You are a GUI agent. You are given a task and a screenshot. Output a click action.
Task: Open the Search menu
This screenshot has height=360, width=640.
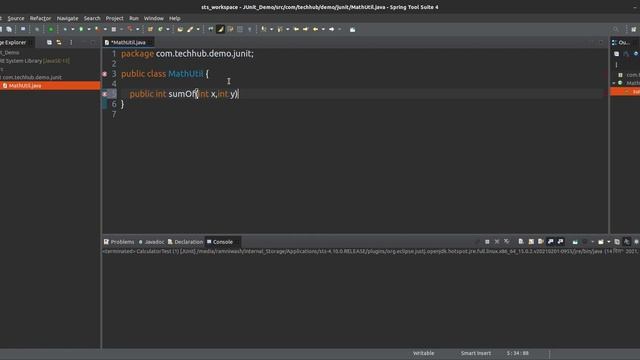92,18
